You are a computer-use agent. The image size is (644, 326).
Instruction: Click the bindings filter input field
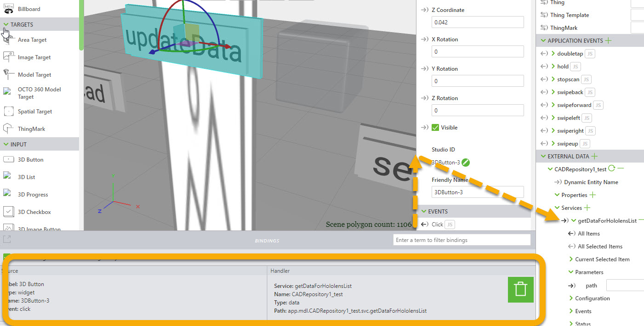coord(461,239)
